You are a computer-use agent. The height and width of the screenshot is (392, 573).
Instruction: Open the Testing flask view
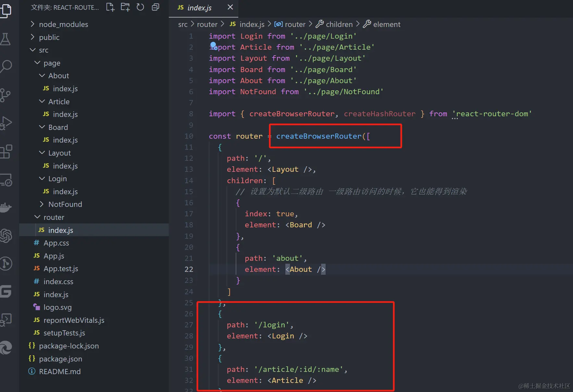coord(6,39)
